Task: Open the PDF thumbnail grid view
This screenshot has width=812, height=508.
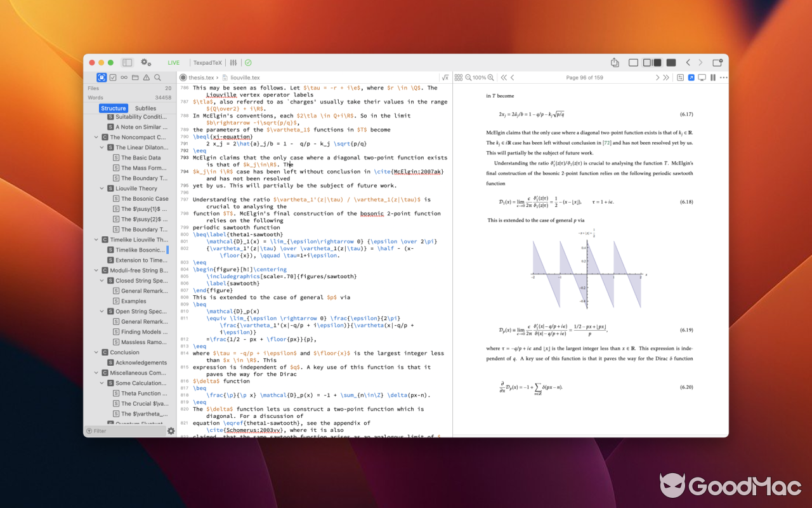Action: point(459,77)
